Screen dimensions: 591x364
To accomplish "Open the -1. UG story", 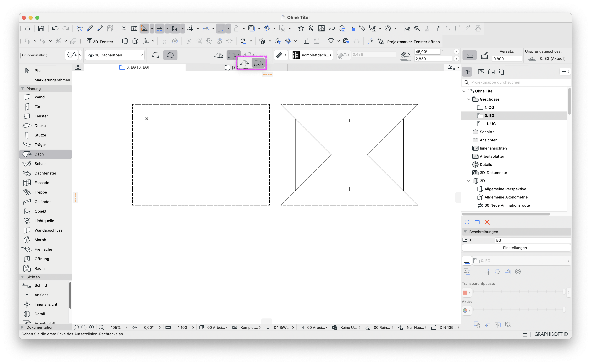I will pos(490,124).
